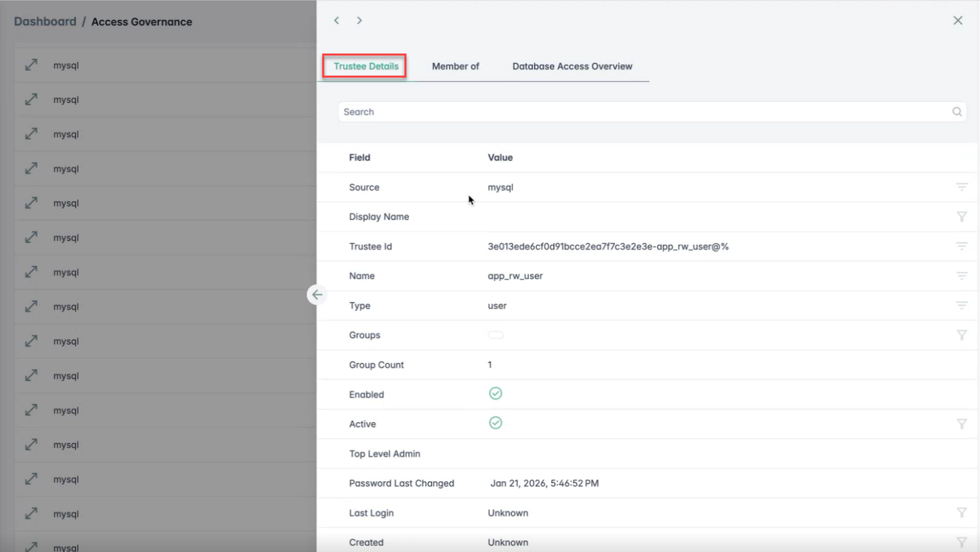Click the empty Groups value pill
The image size is (980, 552).
[495, 335]
